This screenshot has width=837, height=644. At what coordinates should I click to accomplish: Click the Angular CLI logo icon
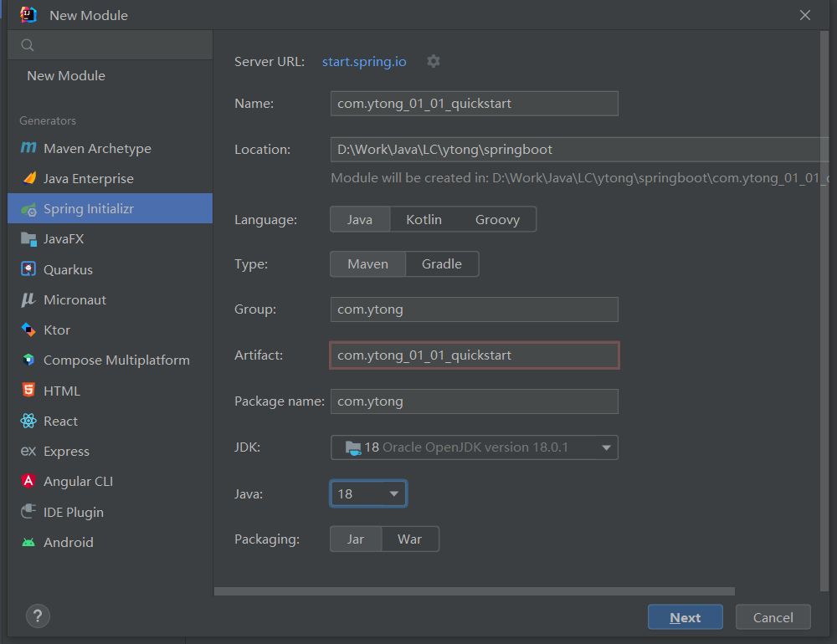click(x=28, y=481)
